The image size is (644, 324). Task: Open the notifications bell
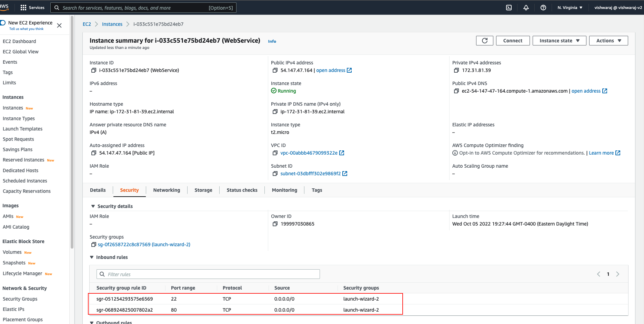point(526,8)
